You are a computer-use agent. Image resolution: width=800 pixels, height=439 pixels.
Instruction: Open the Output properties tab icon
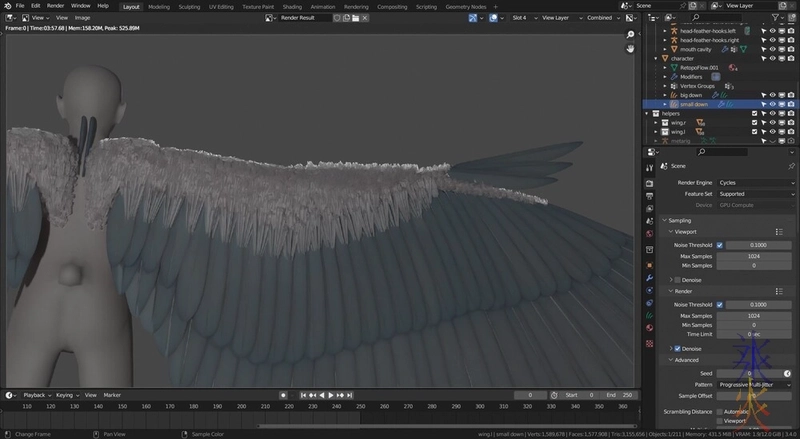click(x=649, y=197)
